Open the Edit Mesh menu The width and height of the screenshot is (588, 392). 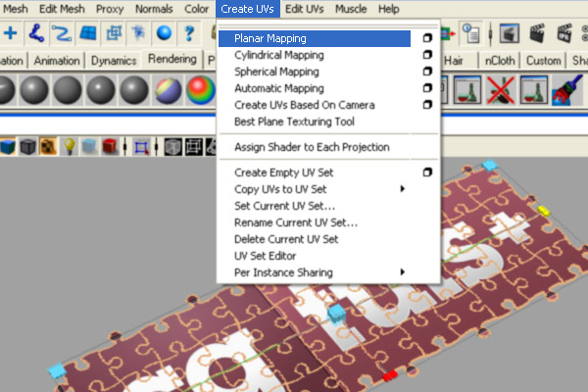(62, 9)
